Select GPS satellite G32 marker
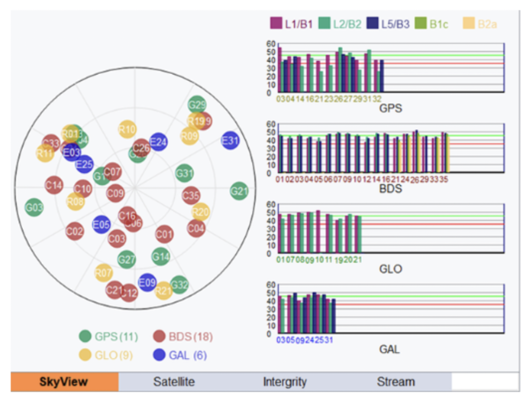Screen dimensions: 532x402 pos(179,285)
